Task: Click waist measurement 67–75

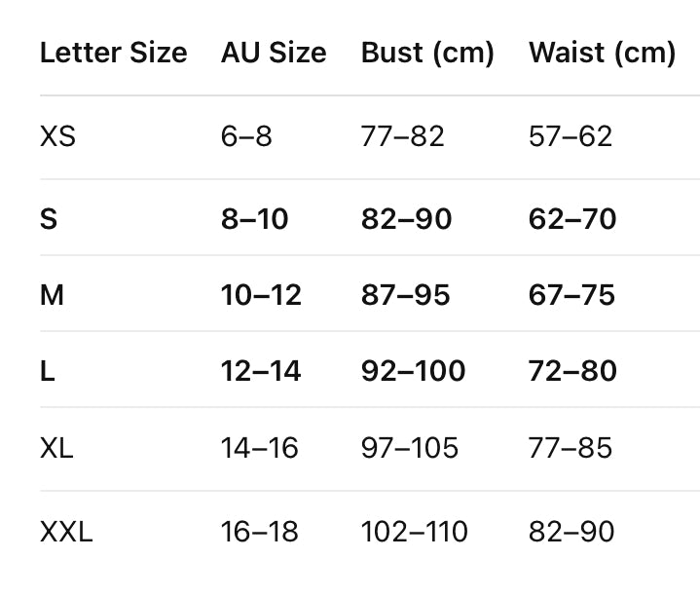Action: [x=571, y=295]
